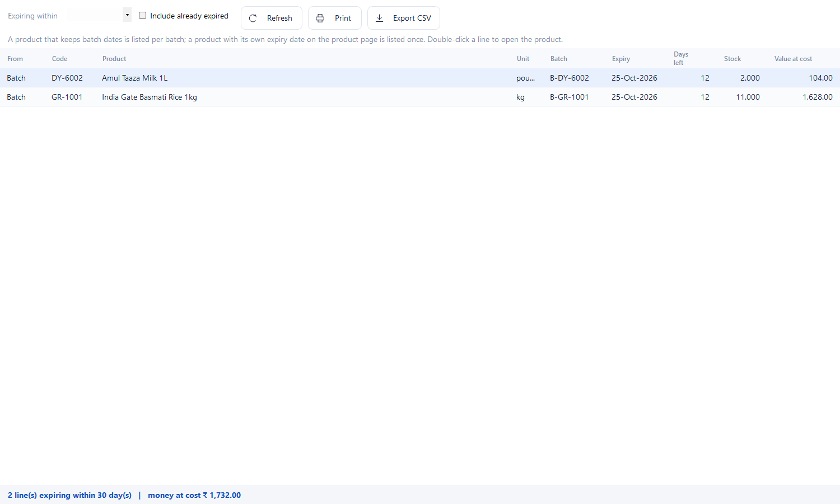840x504 pixels.
Task: Click the money at cost total ₹ 1,732.00
Action: pyautogui.click(x=194, y=495)
